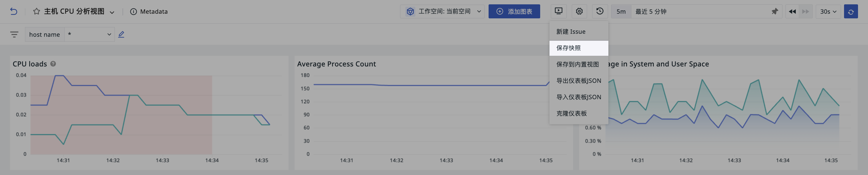
Task: Toggle the filter bar icon
Action: coord(14,34)
